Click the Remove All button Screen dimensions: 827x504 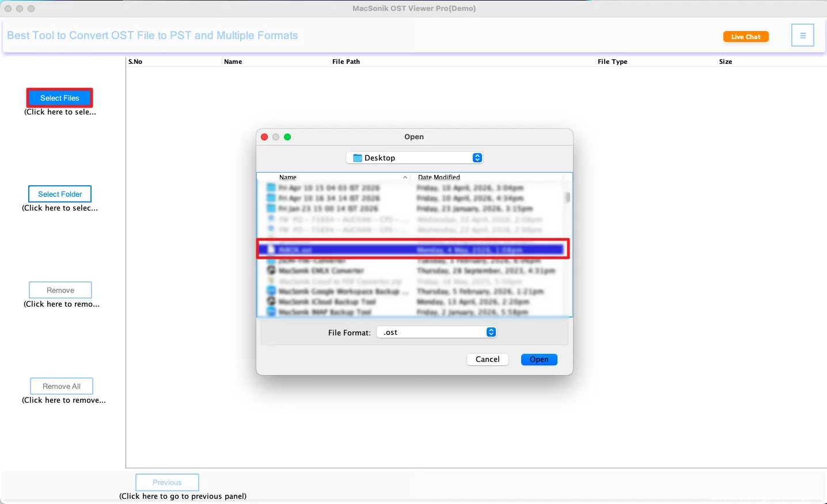pos(62,387)
